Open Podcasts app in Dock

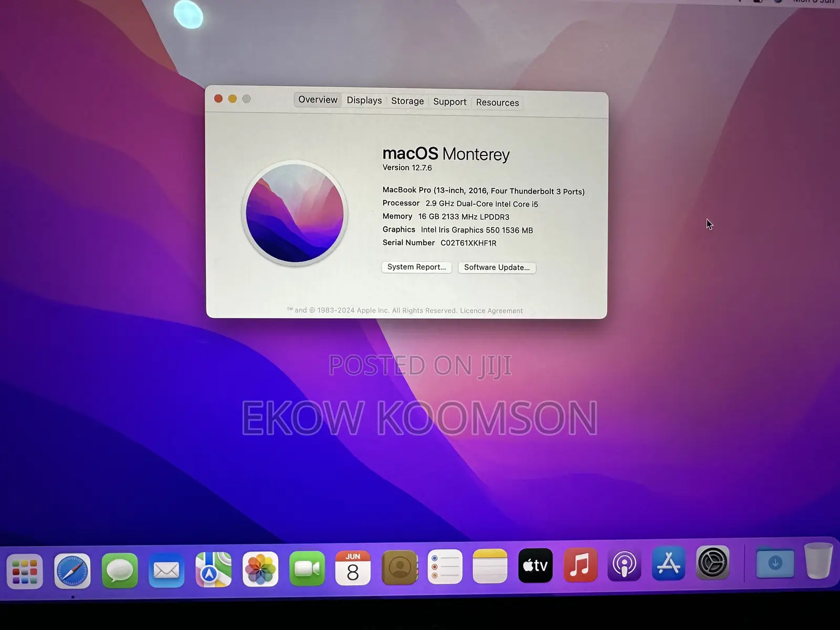pos(624,565)
